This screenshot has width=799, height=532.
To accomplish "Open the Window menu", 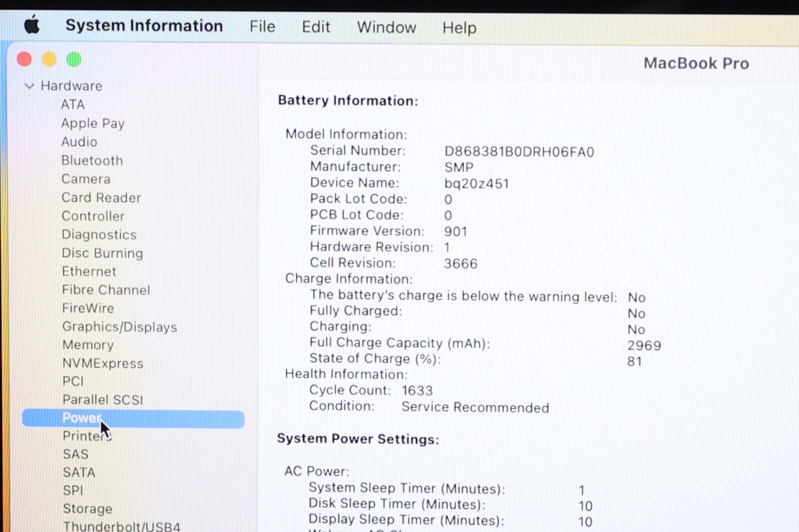I will (x=386, y=27).
